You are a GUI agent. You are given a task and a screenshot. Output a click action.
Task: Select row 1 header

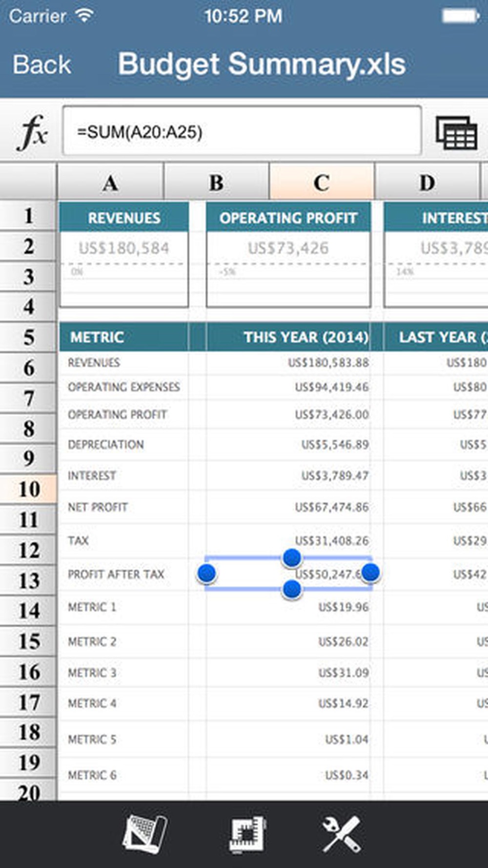pyautogui.click(x=28, y=215)
